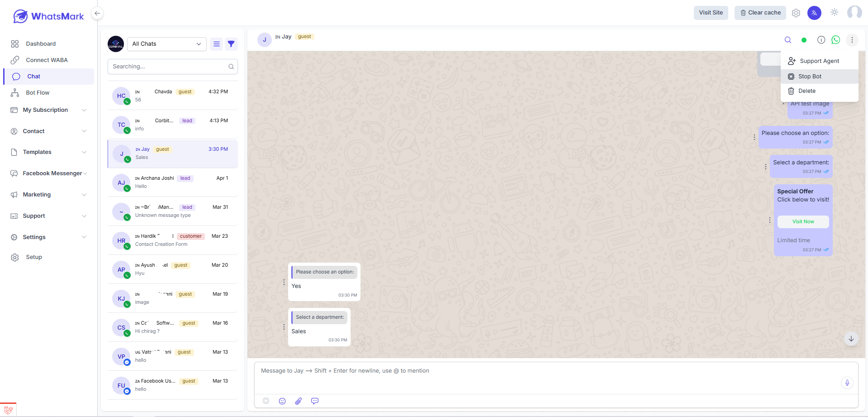Toggle light/dark theme sun icon
The height and width of the screenshot is (417, 868).
click(x=835, y=13)
